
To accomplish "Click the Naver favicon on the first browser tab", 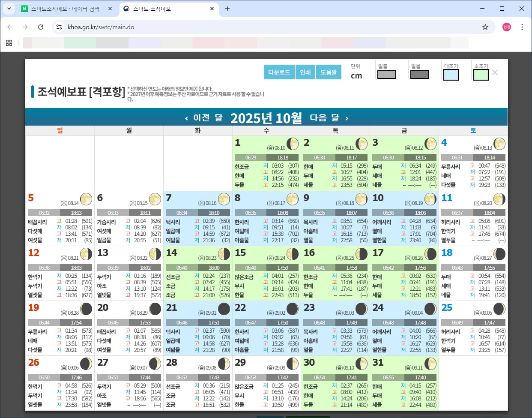I will [x=24, y=9].
